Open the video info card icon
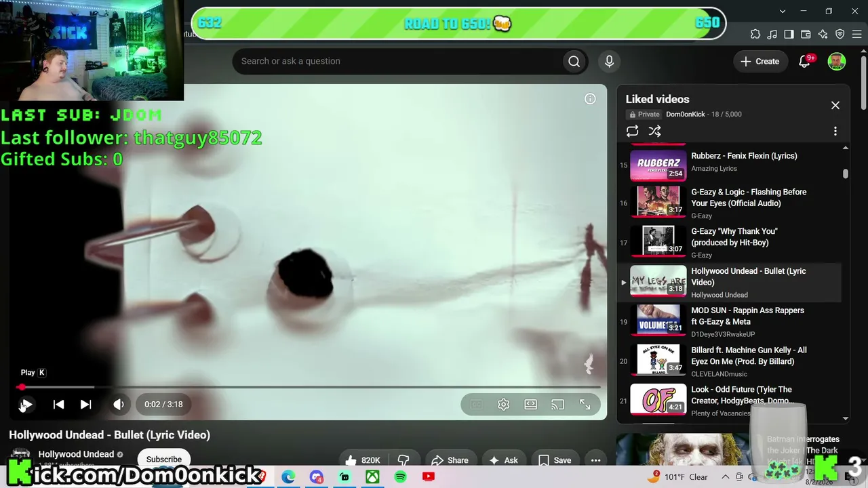The width and height of the screenshot is (868, 488). point(590,99)
